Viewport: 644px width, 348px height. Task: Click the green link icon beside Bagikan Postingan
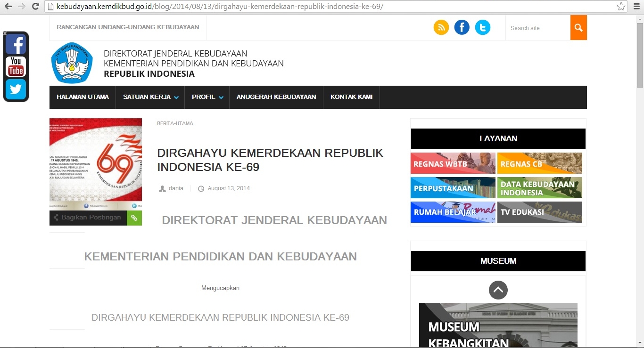tap(134, 218)
